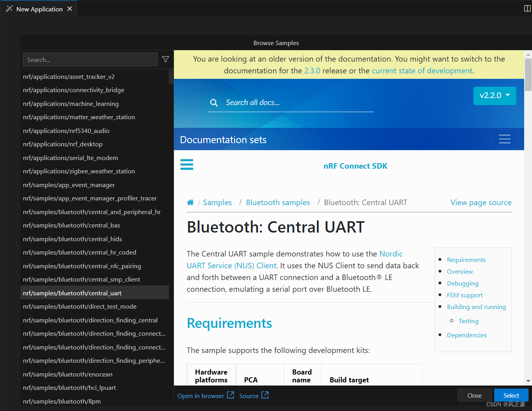
Task: Click the external link icon next to Source
Action: click(x=265, y=395)
